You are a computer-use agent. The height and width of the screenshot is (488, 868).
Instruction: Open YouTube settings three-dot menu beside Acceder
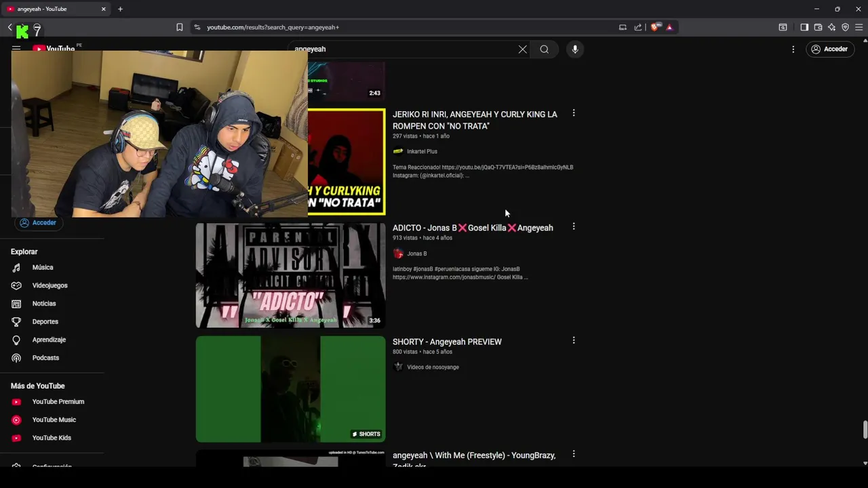[793, 49]
